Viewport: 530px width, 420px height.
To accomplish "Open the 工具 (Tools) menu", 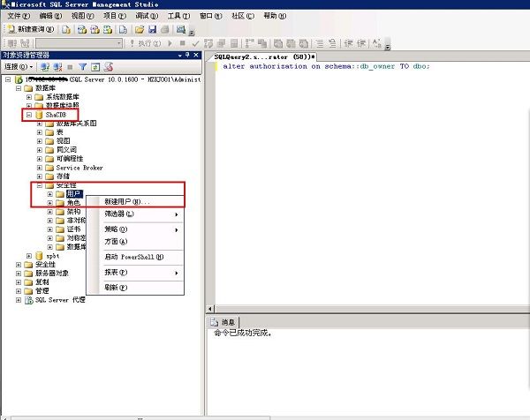I will point(178,16).
